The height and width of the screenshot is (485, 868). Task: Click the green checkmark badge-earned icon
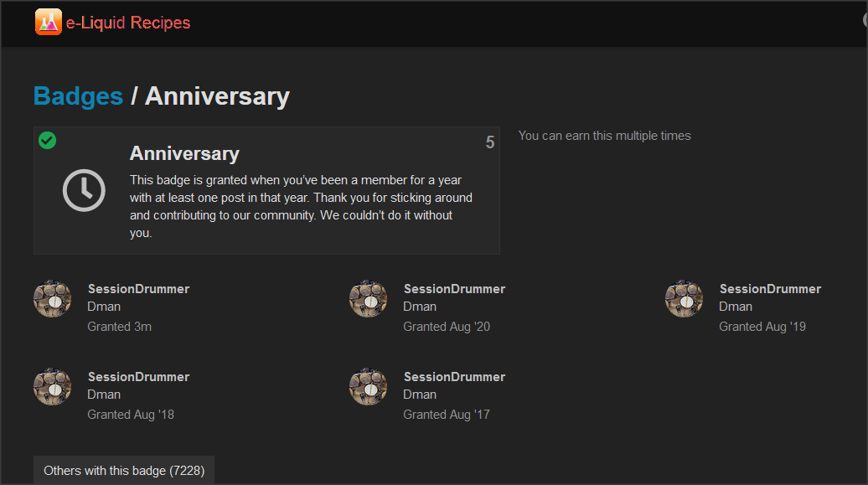point(48,141)
